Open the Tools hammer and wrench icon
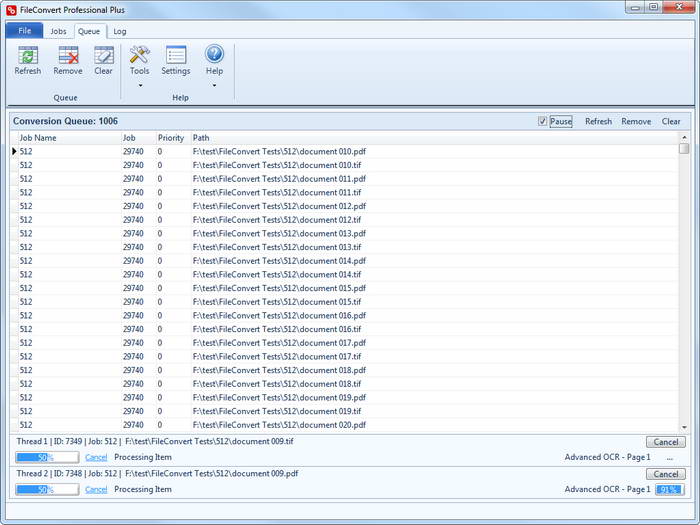This screenshot has width=700, height=525. (139, 55)
